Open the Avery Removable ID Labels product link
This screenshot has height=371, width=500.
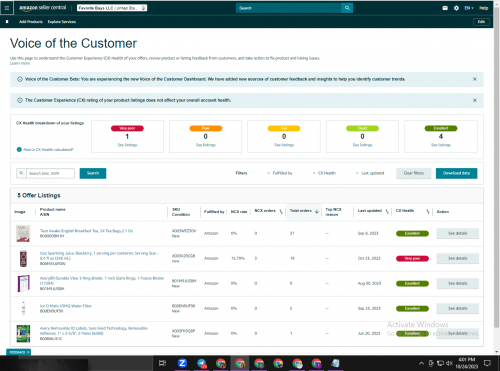pyautogui.click(x=94, y=331)
